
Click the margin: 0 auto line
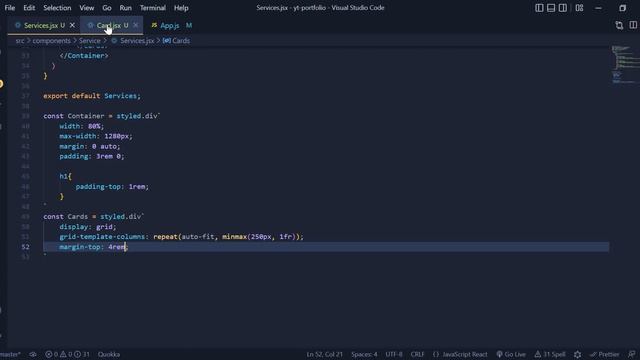point(90,146)
